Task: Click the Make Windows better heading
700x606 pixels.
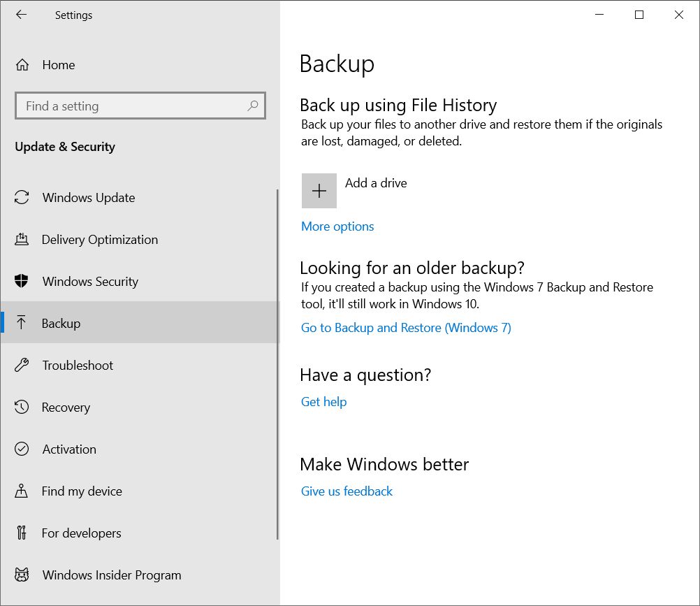Action: [384, 464]
